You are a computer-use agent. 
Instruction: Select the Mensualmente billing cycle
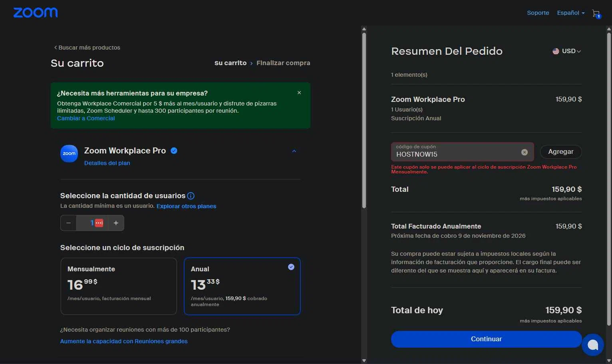click(119, 286)
